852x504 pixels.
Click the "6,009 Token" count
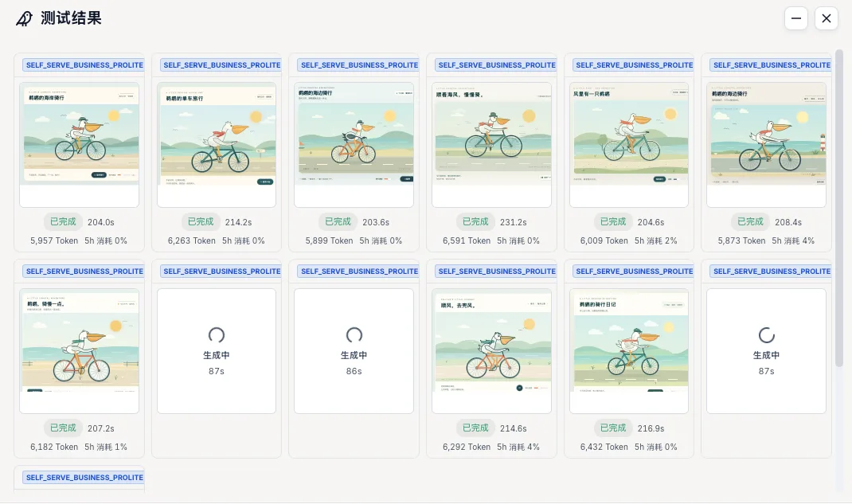(x=604, y=240)
